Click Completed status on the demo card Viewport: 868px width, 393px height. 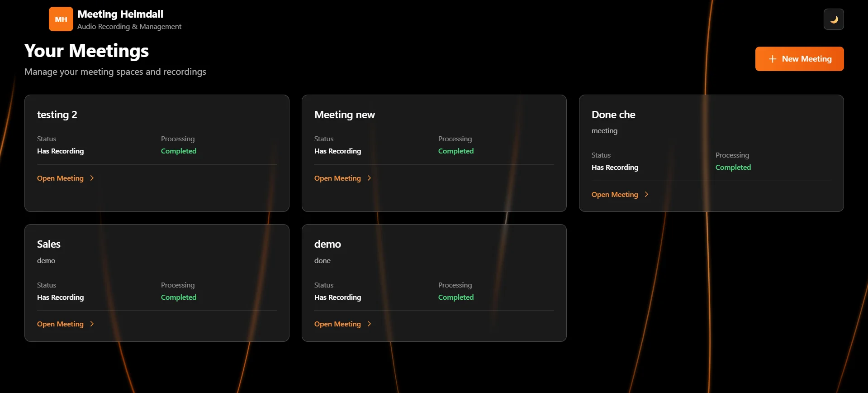coord(455,297)
